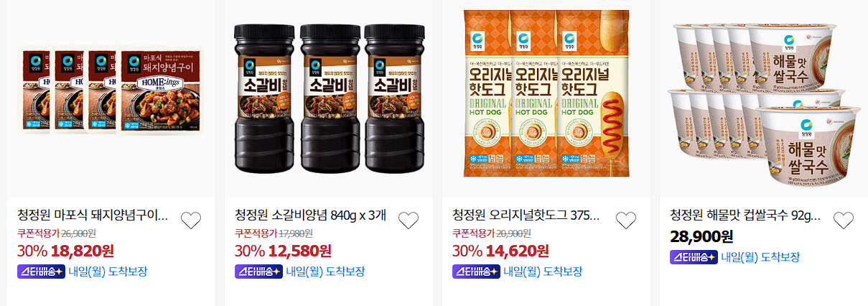Open the 청정원 소갈비양념 840g x 3개 link
Viewport: 868px width, 306px height.
(x=311, y=215)
